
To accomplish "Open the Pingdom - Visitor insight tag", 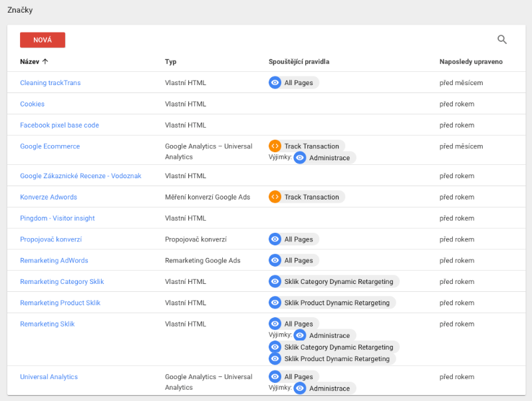I will point(57,218).
